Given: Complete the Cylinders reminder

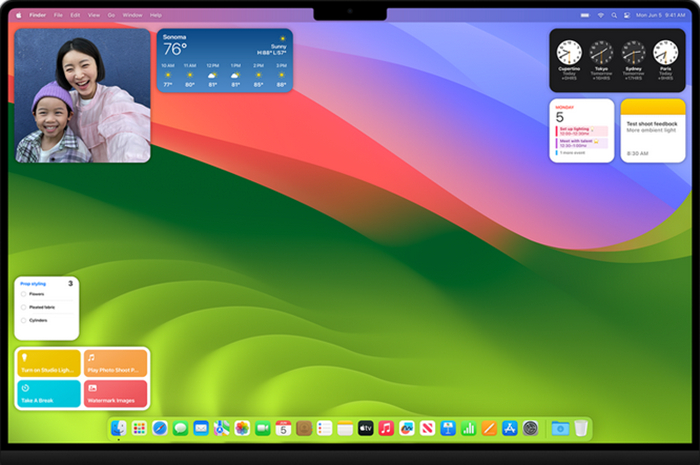Looking at the screenshot, I should point(24,320).
